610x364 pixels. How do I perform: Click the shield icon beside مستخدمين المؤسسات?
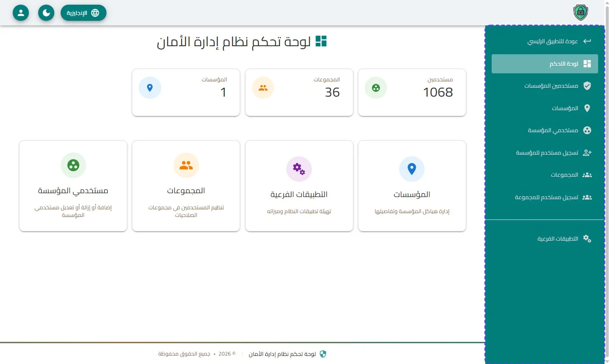click(587, 86)
